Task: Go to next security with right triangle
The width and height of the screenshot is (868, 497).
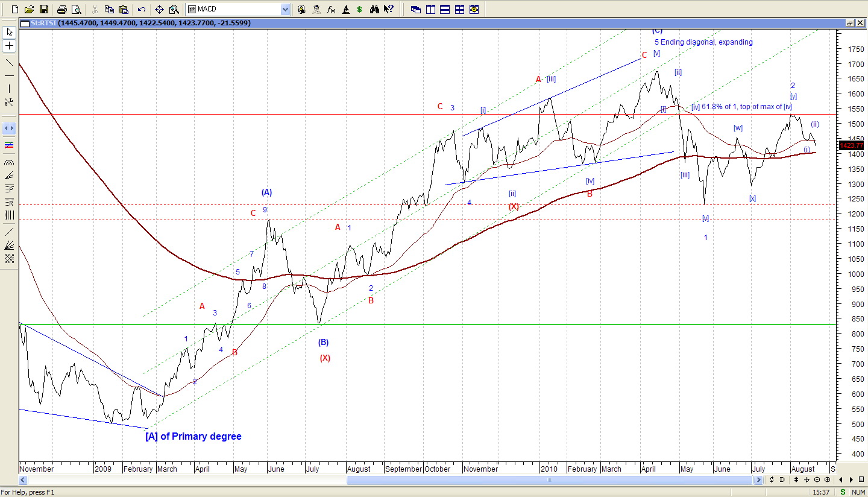Action: [852, 480]
